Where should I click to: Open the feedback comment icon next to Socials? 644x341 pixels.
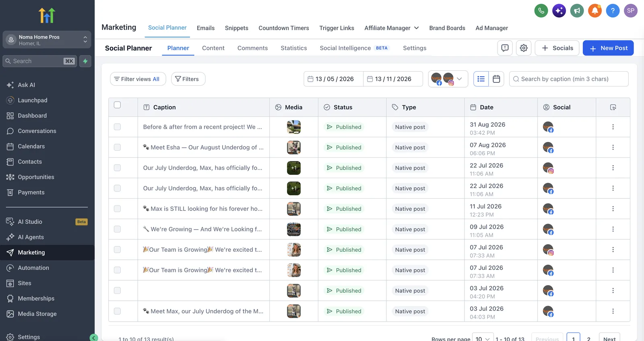tap(505, 48)
